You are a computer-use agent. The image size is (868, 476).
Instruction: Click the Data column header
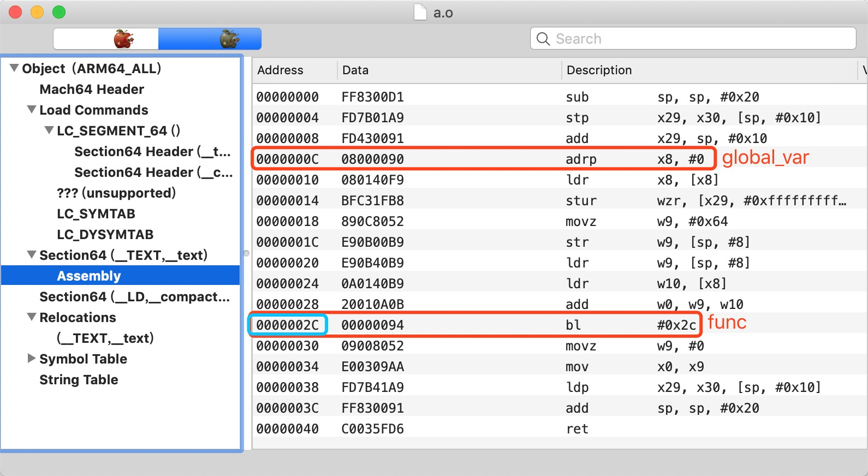point(449,70)
